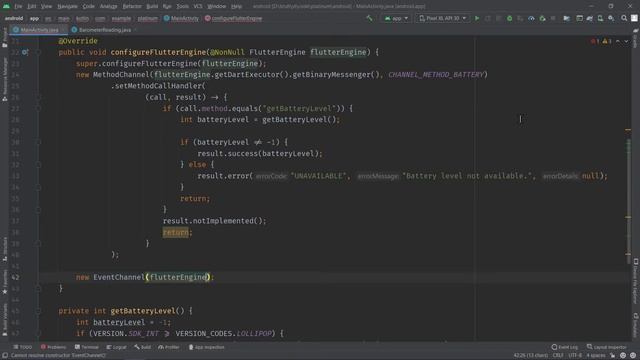Collapse the inner if fold at line 30
Screen dimensions: 640x360
pos(38,142)
